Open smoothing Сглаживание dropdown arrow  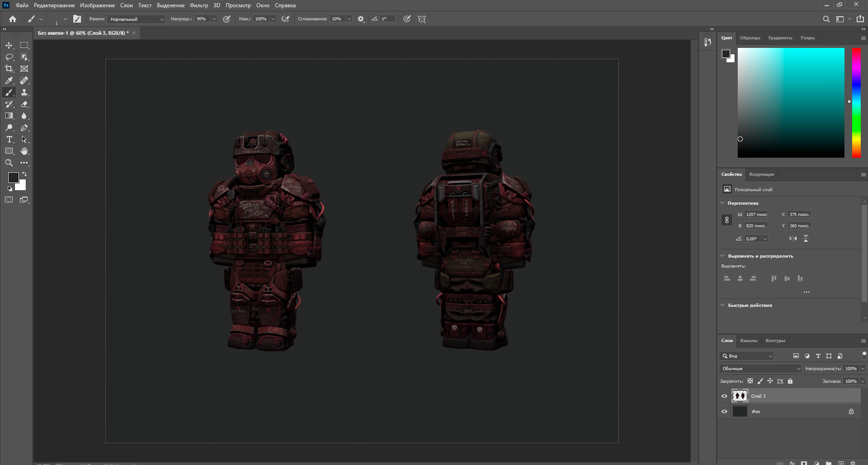point(349,19)
